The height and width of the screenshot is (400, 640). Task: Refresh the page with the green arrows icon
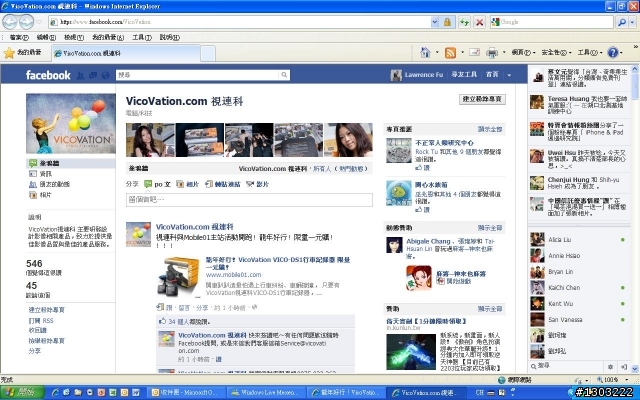pyautogui.click(x=464, y=22)
